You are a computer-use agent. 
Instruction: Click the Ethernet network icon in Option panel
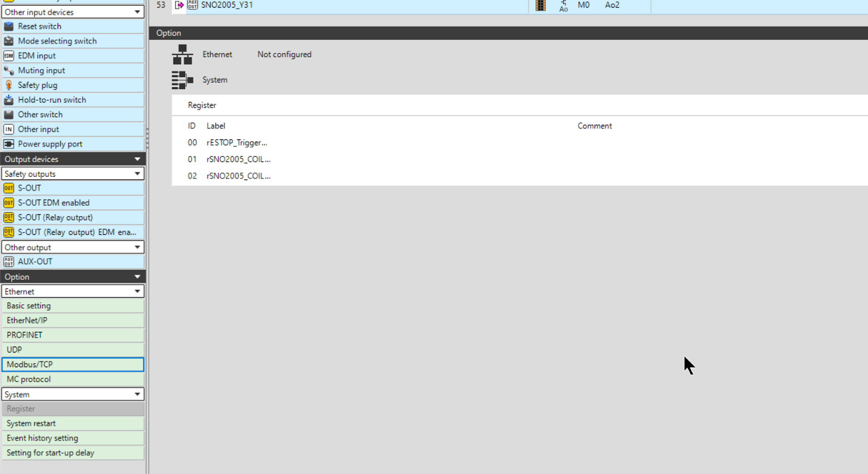coord(182,54)
